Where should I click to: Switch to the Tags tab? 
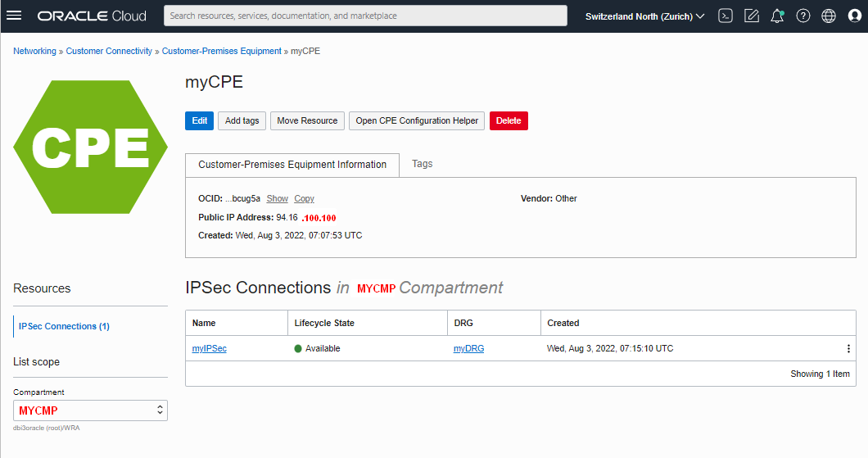422,164
